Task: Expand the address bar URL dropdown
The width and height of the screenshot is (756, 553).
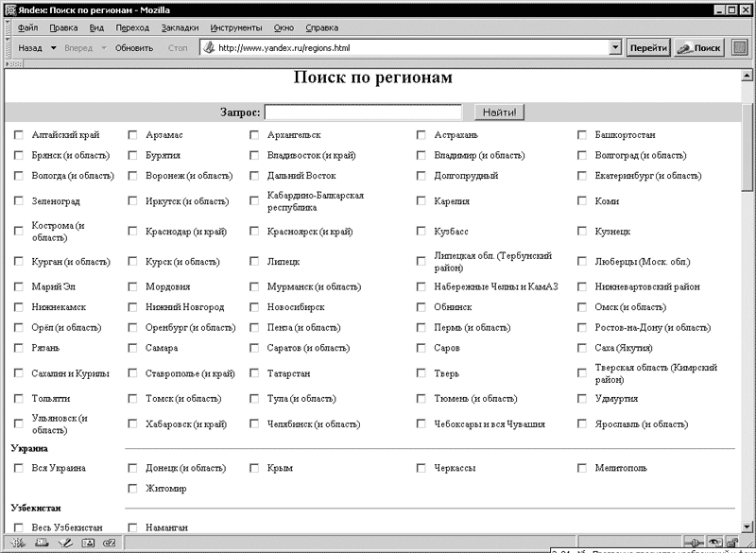Action: [x=615, y=47]
